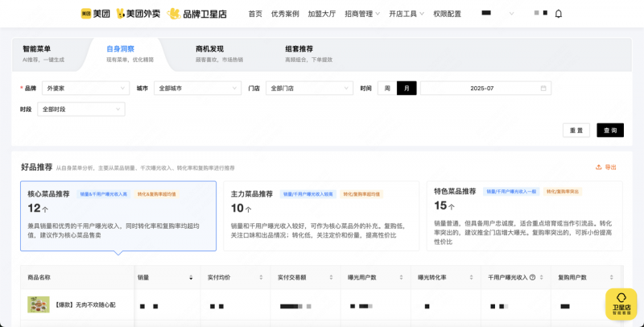Select 月 in the time period toggle
This screenshot has width=644, height=327.
[x=407, y=88]
